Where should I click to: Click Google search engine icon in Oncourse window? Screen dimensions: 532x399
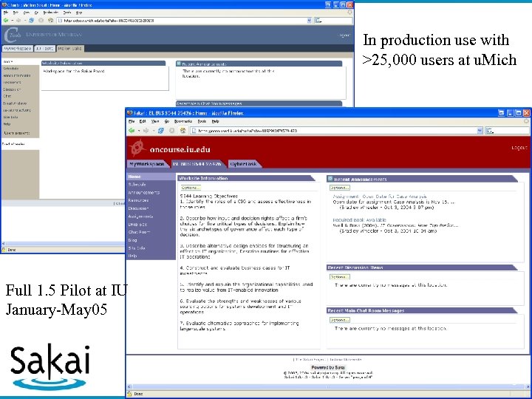[x=490, y=131]
